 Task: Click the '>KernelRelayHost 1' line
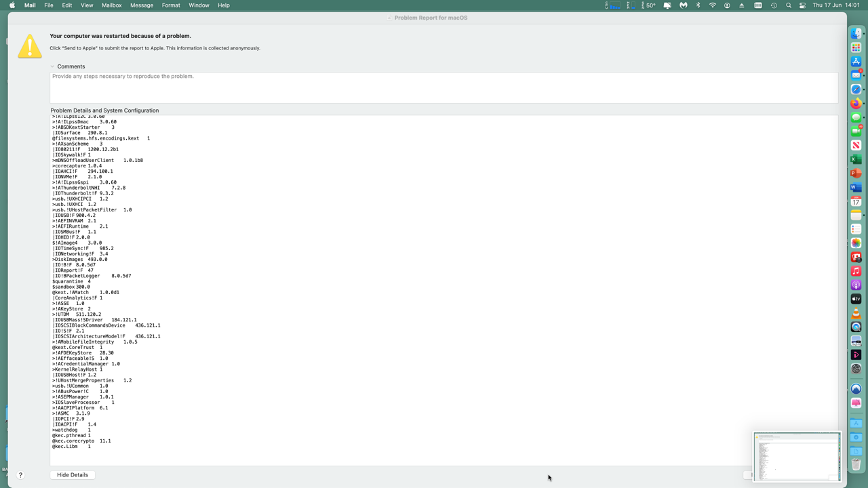pos(77,369)
